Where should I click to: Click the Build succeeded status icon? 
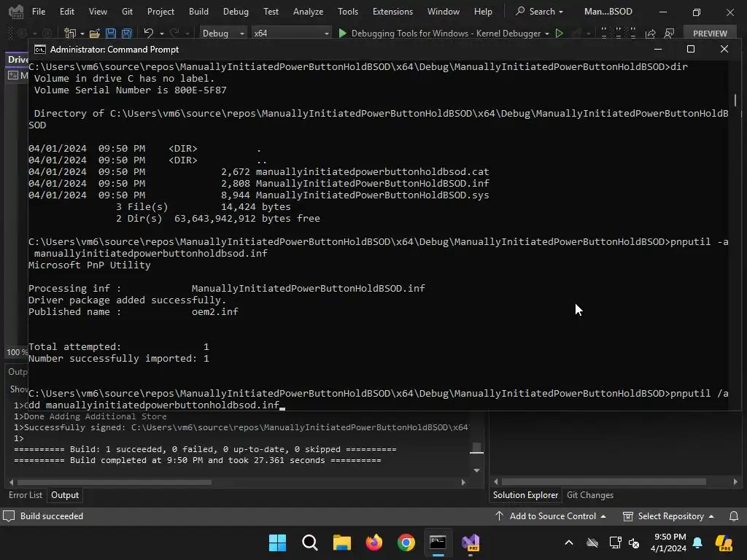9,516
